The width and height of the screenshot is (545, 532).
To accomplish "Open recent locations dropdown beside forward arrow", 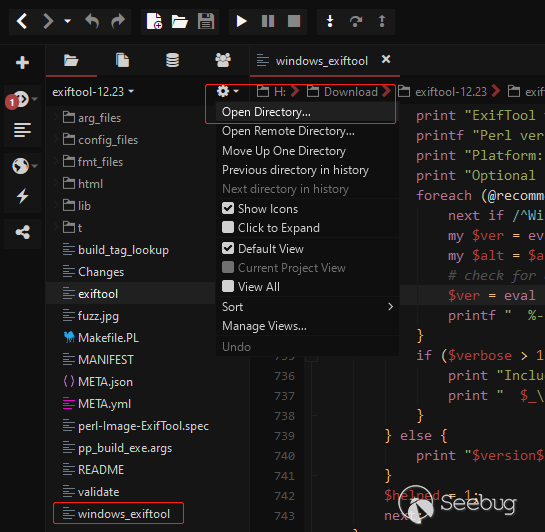I will (x=67, y=21).
